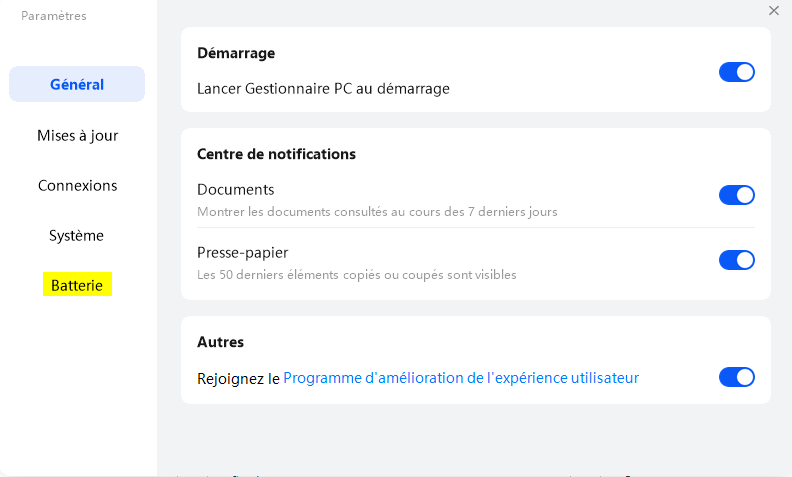Turn off the Presse-papier toggle
792x477 pixels.
(x=736, y=260)
